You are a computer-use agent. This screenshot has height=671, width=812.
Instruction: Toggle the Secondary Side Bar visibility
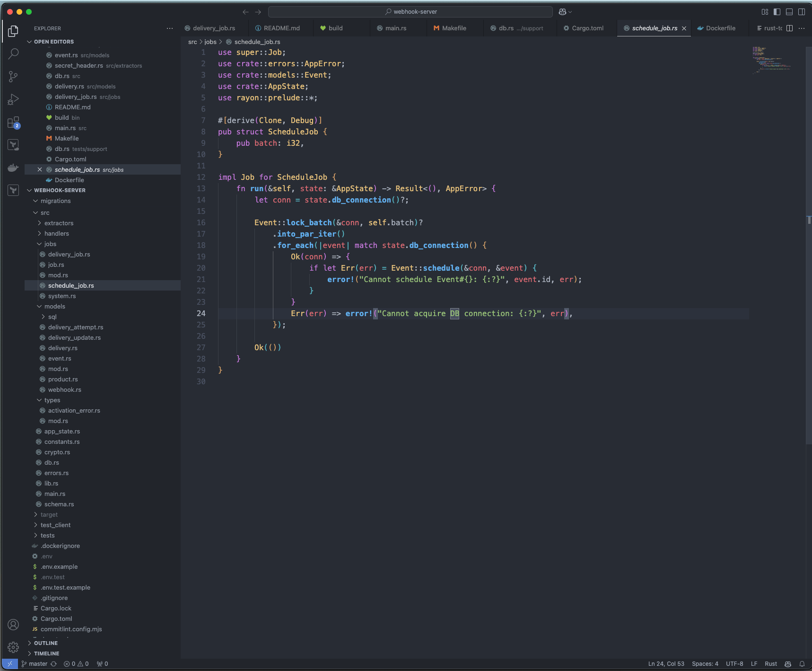pos(802,12)
